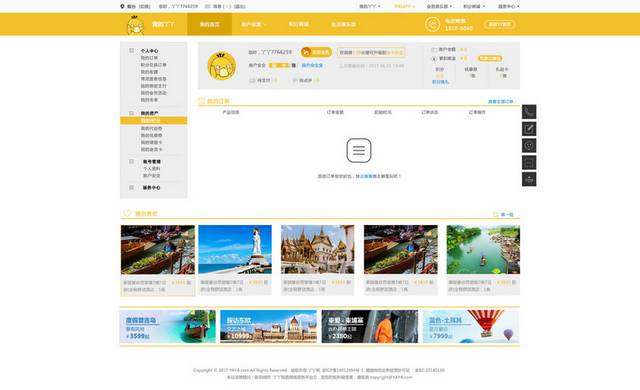Click the YY7744219 username in top bar

point(184,6)
